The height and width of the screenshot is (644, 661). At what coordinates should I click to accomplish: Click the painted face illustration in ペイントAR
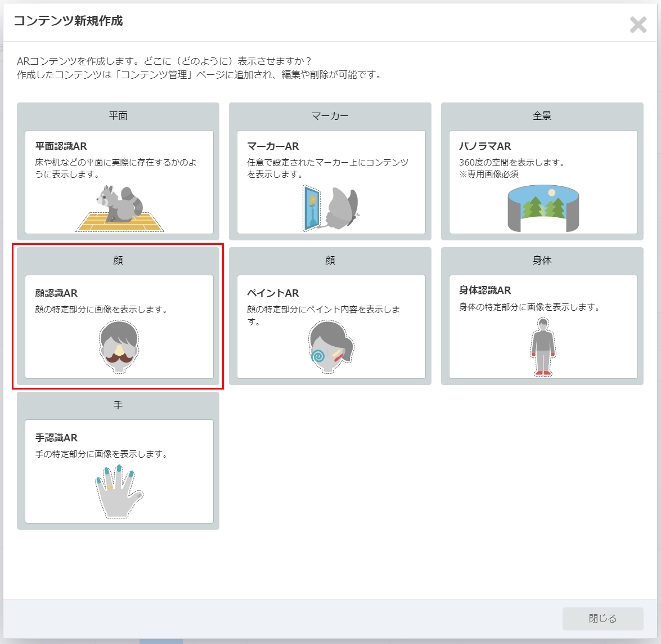click(x=331, y=347)
